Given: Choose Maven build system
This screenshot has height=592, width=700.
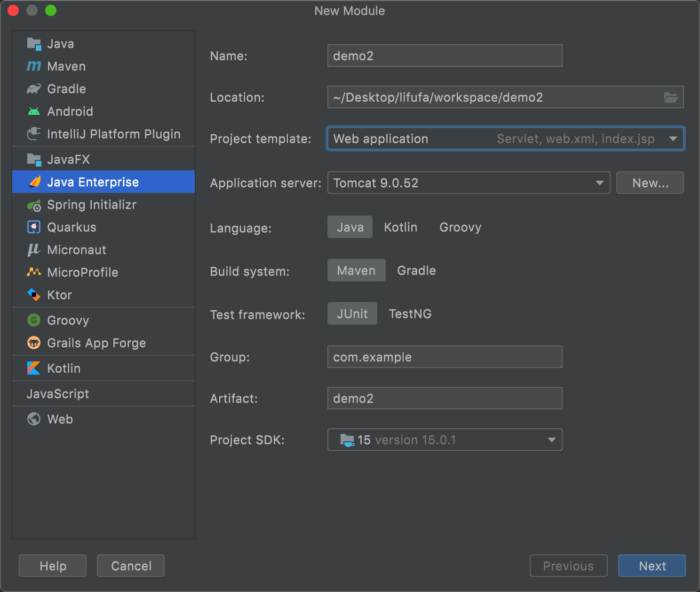Looking at the screenshot, I should tap(357, 270).
